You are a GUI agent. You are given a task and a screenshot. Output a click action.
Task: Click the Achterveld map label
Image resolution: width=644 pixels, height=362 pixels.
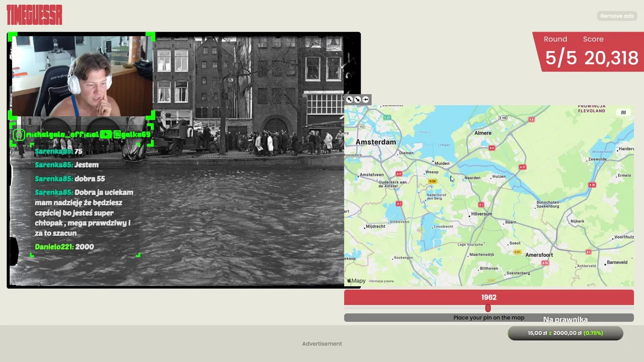coord(586,266)
